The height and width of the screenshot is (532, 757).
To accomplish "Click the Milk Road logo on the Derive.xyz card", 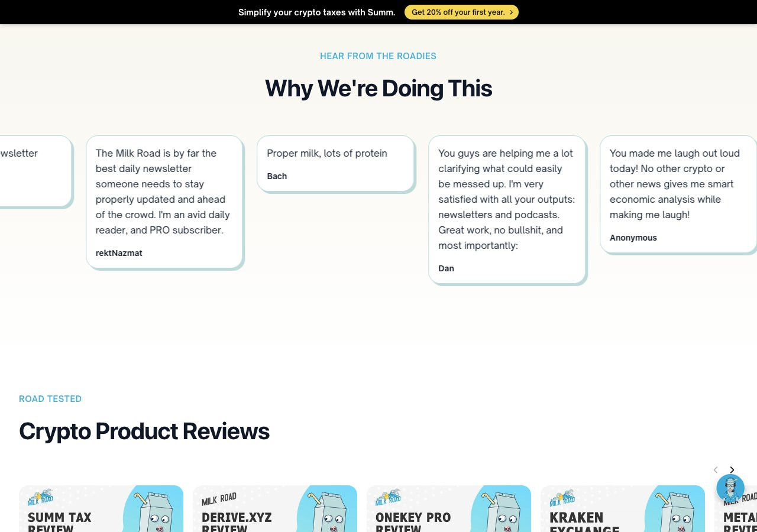I will pos(219,499).
